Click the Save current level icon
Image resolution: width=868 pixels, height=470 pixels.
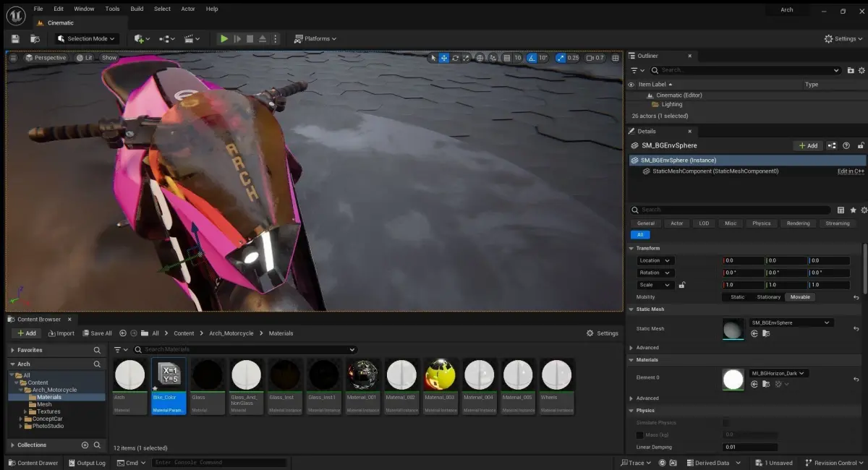(x=15, y=38)
